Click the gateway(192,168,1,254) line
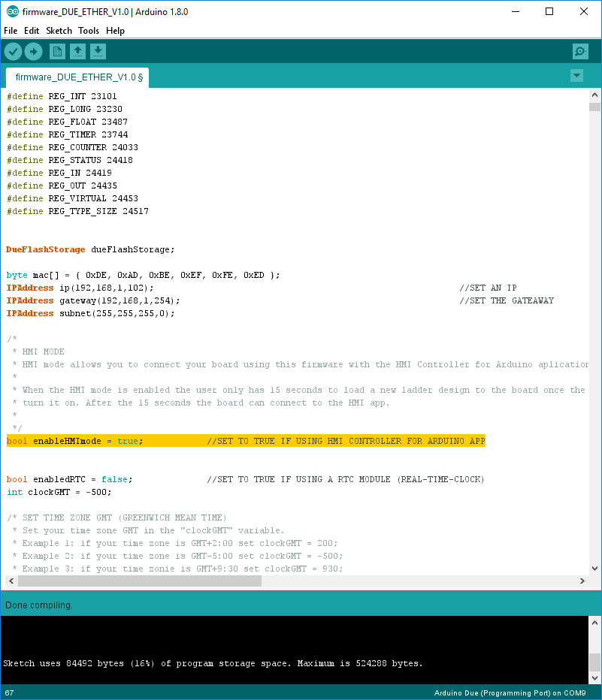 click(93, 300)
